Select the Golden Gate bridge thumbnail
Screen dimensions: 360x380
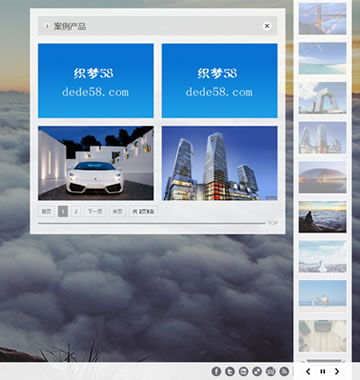pos(322,19)
